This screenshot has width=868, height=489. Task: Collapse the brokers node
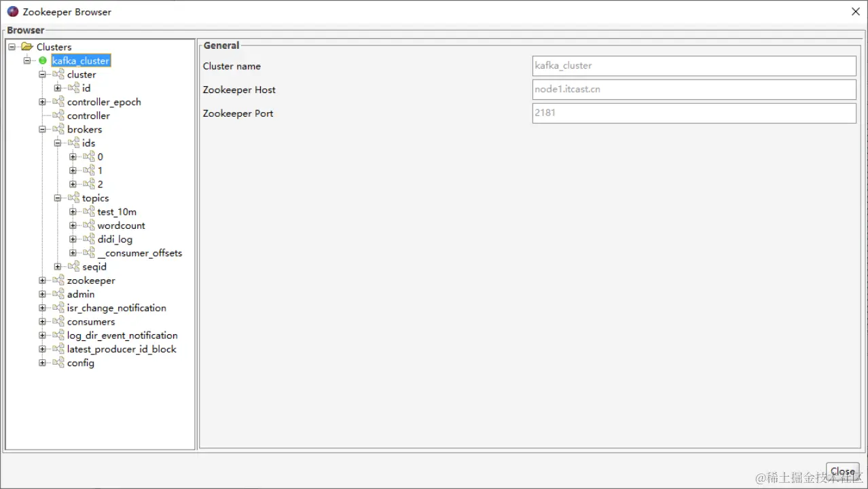[x=42, y=129]
